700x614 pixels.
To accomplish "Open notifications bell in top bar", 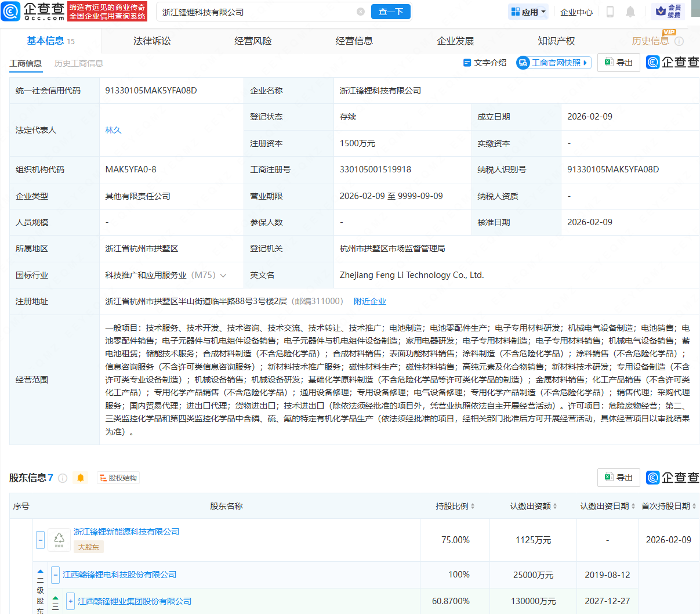I will tap(630, 12).
